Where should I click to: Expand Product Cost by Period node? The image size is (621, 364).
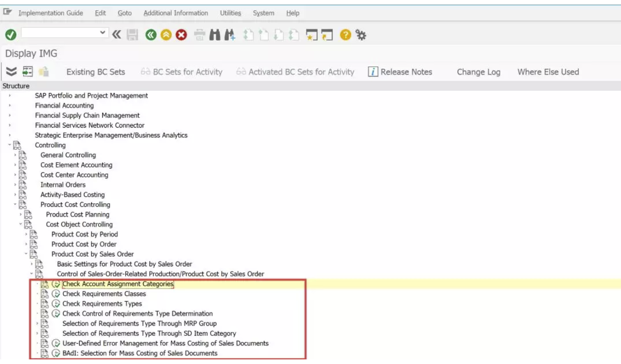[26, 234]
